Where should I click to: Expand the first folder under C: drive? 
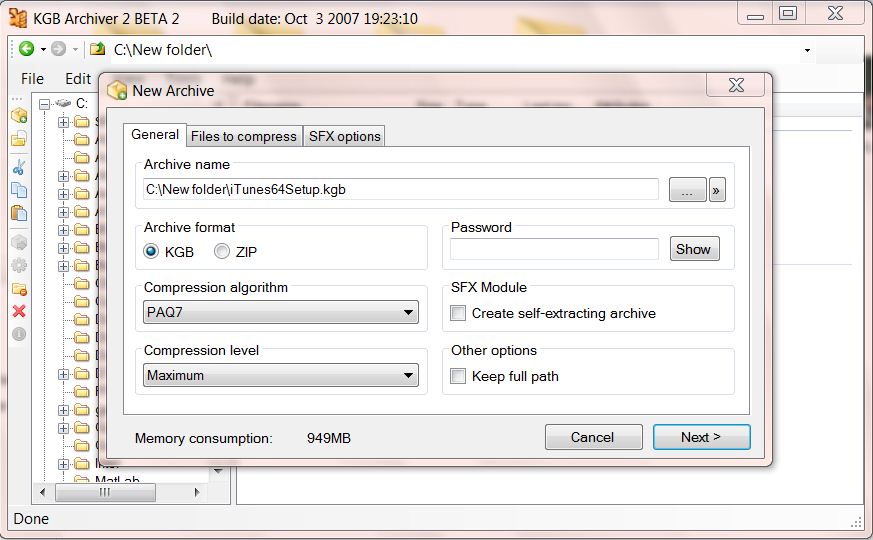click(x=63, y=122)
